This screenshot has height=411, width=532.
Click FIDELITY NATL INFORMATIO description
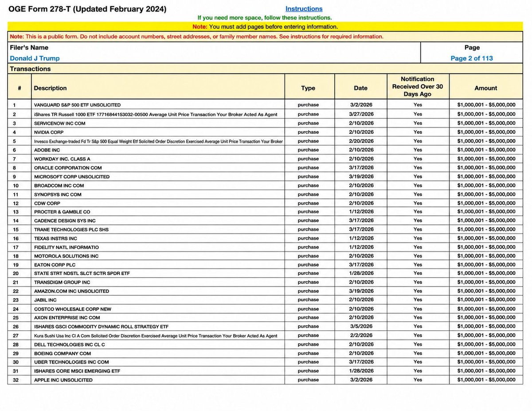[66, 247]
